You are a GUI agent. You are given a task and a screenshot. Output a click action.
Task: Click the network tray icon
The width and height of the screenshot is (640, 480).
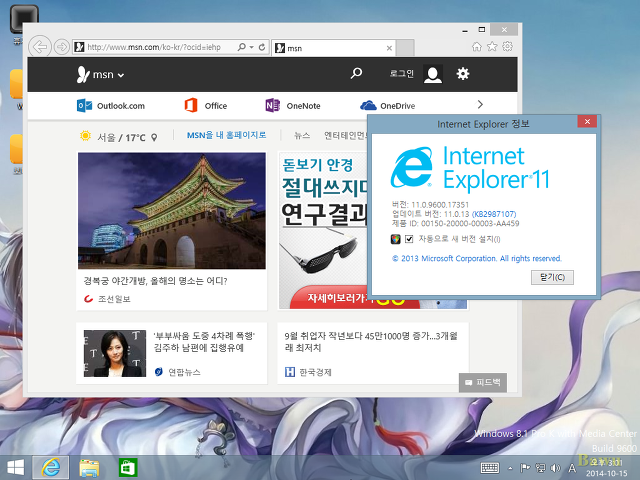pyautogui.click(x=540, y=468)
